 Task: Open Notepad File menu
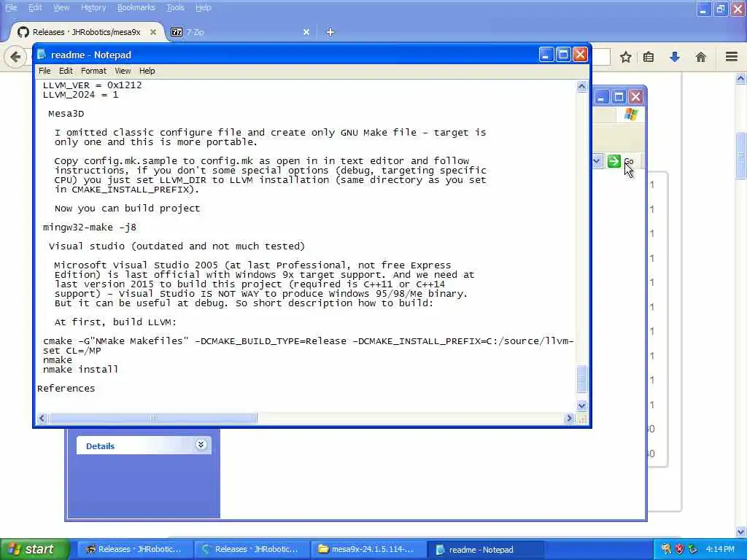[44, 71]
